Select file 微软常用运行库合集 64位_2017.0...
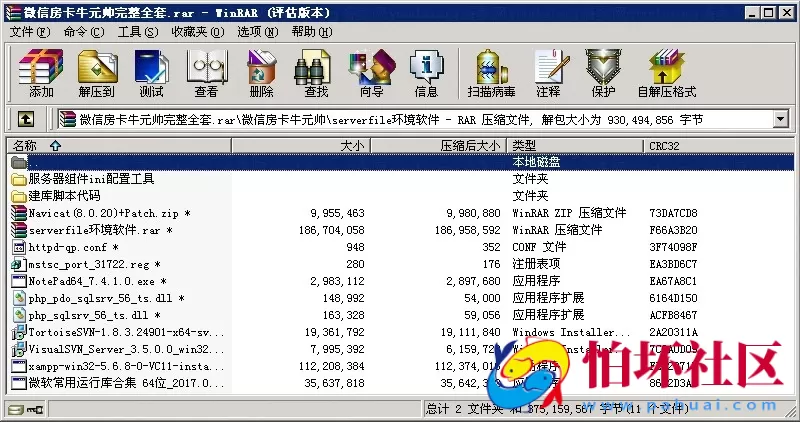 point(127,383)
